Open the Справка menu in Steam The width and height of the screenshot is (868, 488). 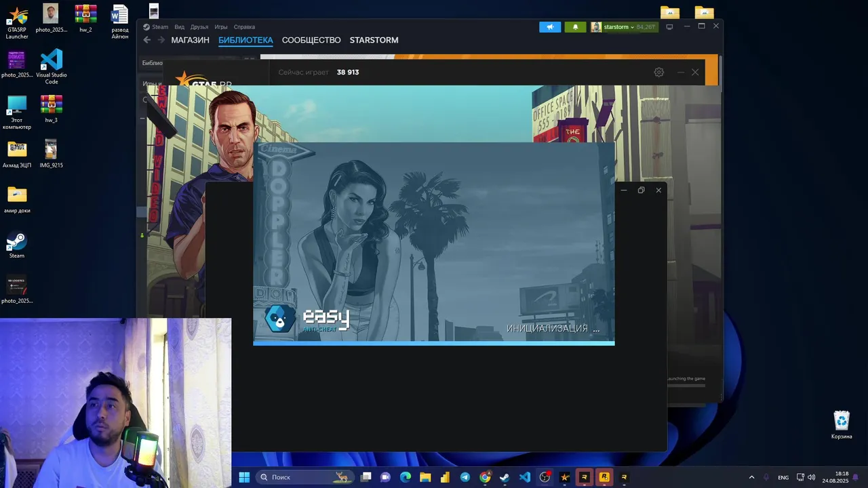[244, 27]
